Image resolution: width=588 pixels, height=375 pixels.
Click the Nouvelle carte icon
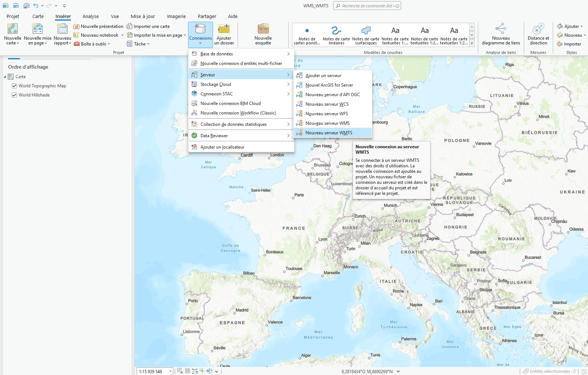click(12, 29)
